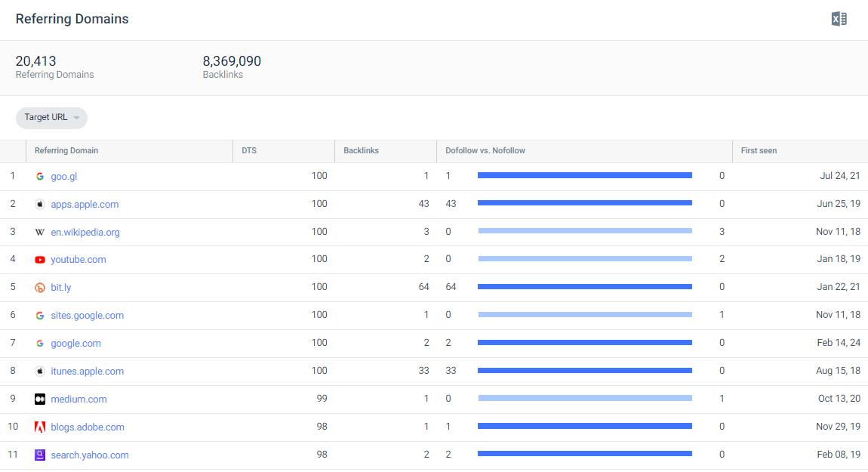Click the youtube.com referring domain link
868x472 pixels.
[78, 259]
